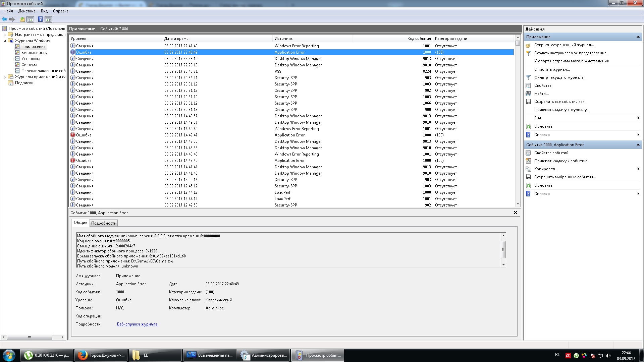The height and width of the screenshot is (362, 644).
Task: Expand the Копировать submenu arrow
Action: pos(638,169)
